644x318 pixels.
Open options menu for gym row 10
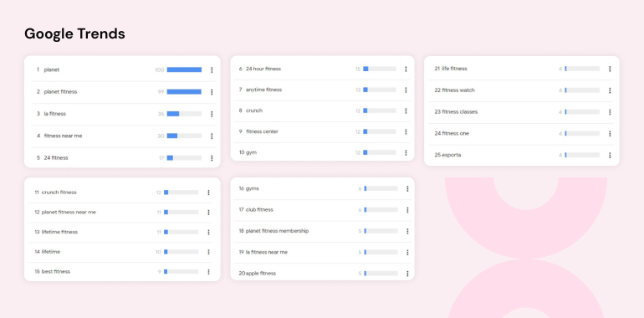click(406, 152)
